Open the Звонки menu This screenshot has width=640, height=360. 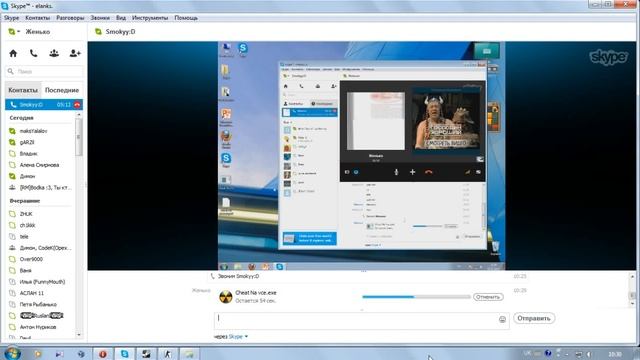click(x=100, y=18)
